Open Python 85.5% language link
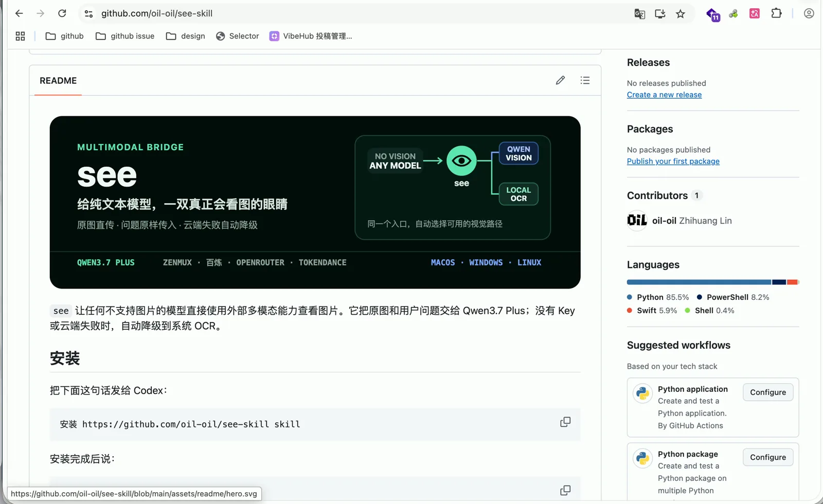This screenshot has width=823, height=504. (x=658, y=297)
